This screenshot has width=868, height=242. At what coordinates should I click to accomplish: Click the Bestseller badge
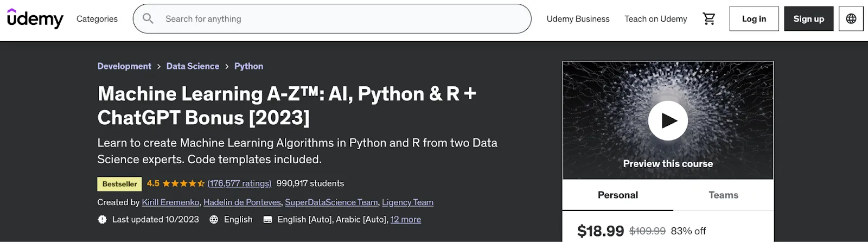[119, 184]
